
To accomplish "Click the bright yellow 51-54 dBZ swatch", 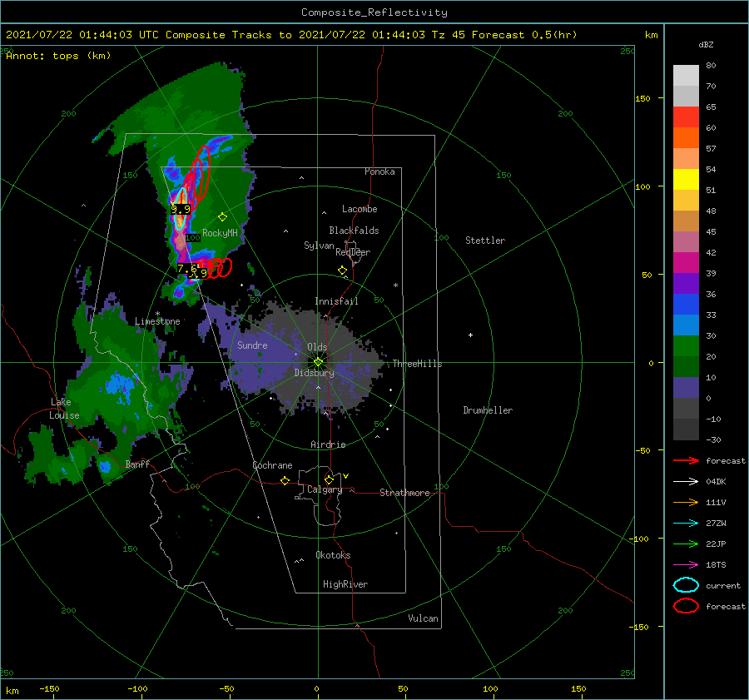I will pyautogui.click(x=686, y=180).
